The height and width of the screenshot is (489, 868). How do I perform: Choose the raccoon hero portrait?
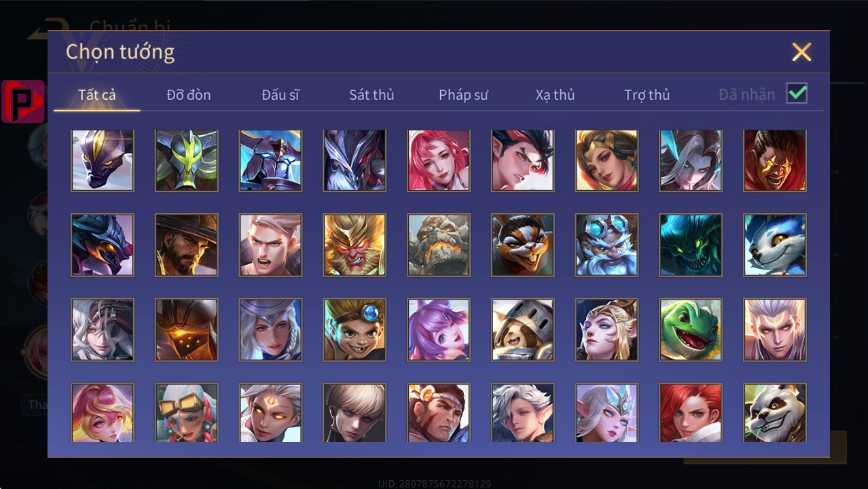point(523,245)
